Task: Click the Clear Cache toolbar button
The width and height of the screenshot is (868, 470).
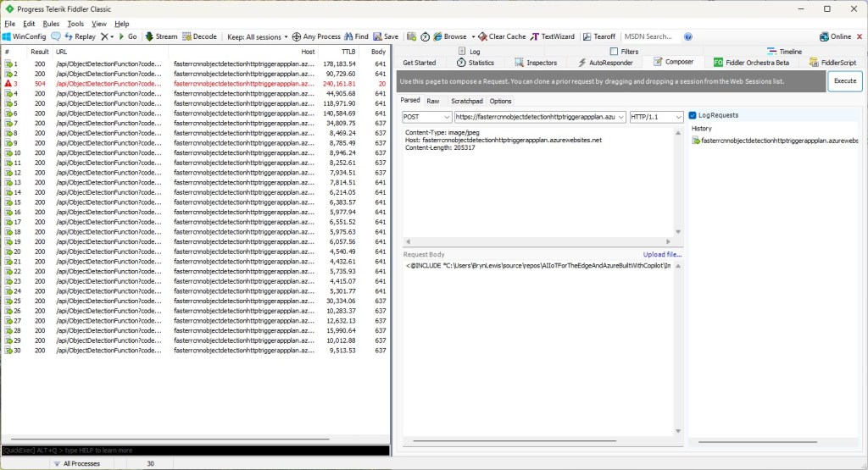Action: coord(502,36)
